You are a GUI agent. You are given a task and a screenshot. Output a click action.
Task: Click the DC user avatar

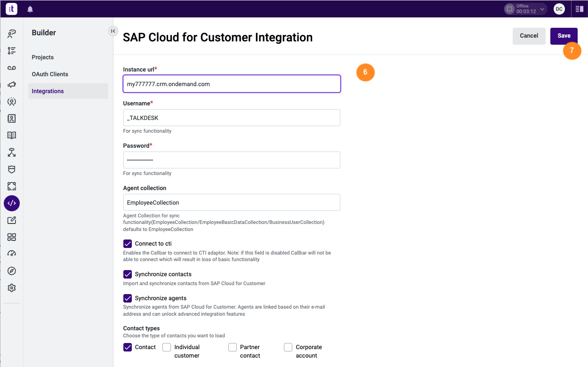(559, 9)
